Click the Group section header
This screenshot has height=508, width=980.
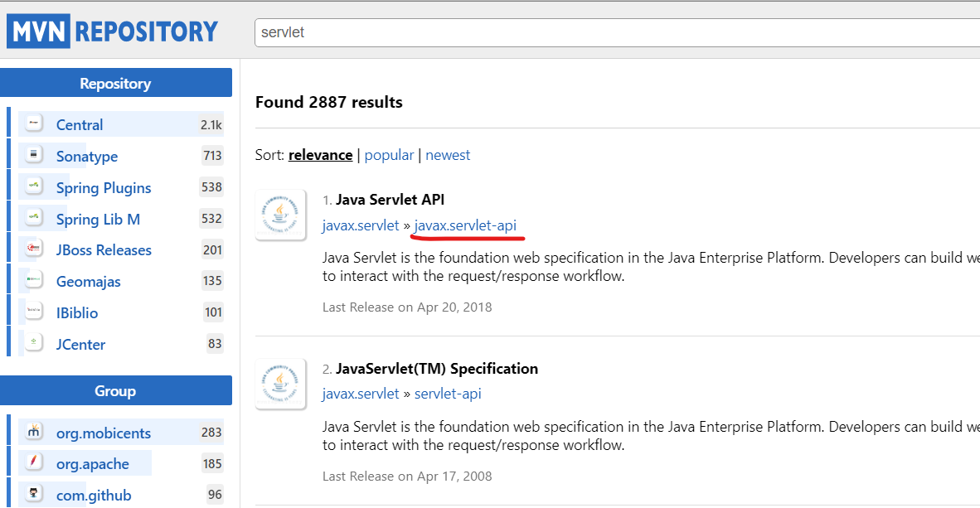click(115, 391)
